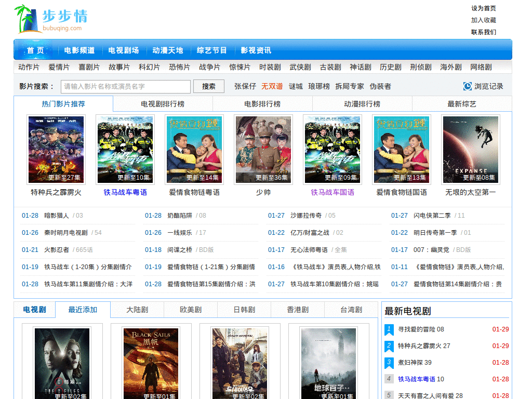
Task: Open the 科幻片 category
Action: pos(149,67)
